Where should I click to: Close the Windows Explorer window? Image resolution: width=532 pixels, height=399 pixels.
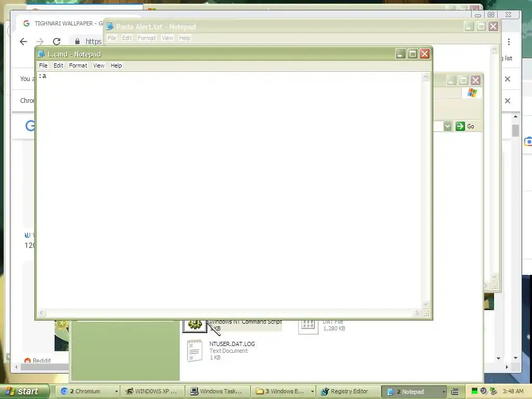(476, 81)
